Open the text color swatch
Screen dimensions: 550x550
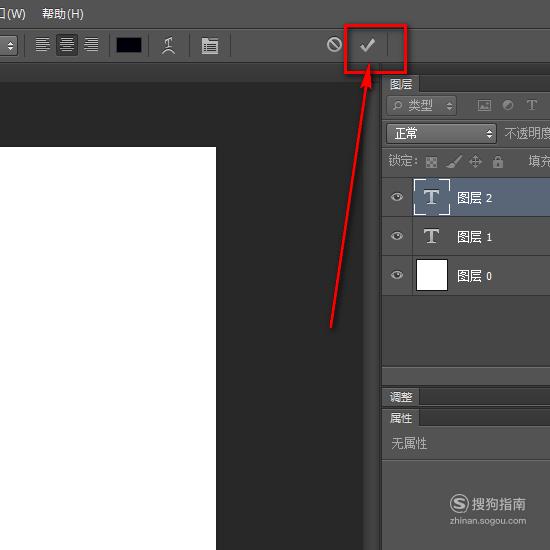[x=129, y=45]
